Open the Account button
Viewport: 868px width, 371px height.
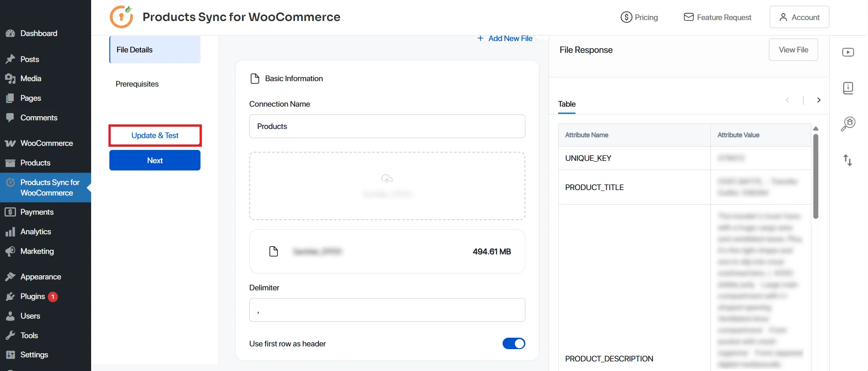pos(799,17)
